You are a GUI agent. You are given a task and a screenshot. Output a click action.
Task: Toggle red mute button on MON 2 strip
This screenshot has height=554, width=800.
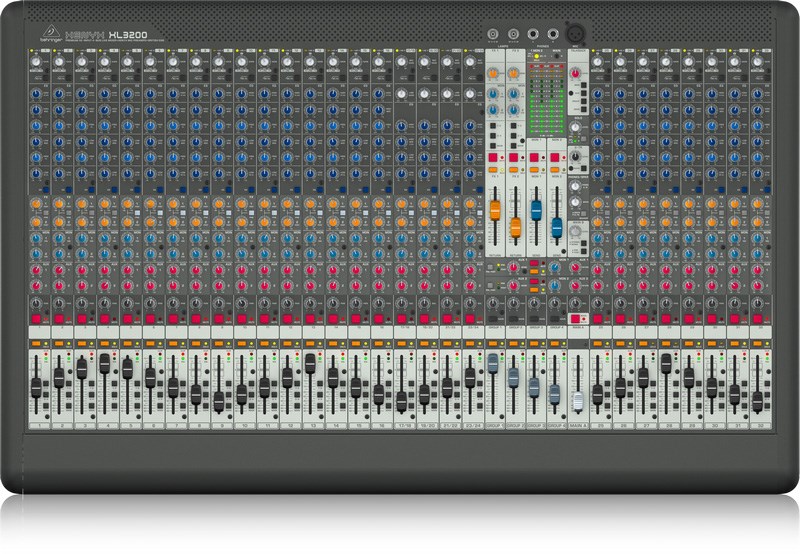click(555, 158)
